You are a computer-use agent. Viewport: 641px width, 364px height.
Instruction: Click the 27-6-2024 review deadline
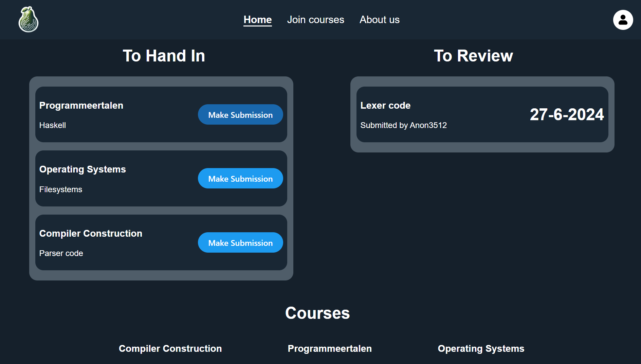(567, 115)
